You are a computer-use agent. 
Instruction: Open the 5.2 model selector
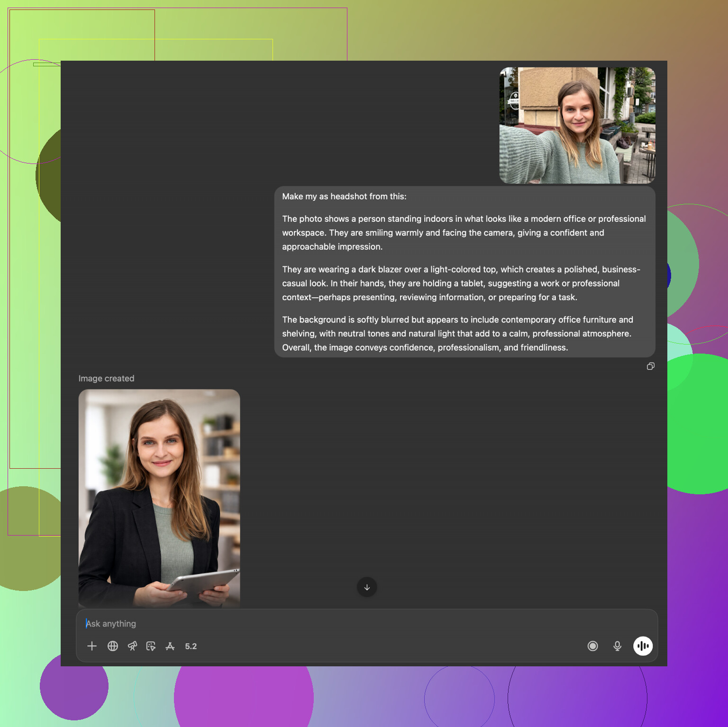[x=191, y=646]
